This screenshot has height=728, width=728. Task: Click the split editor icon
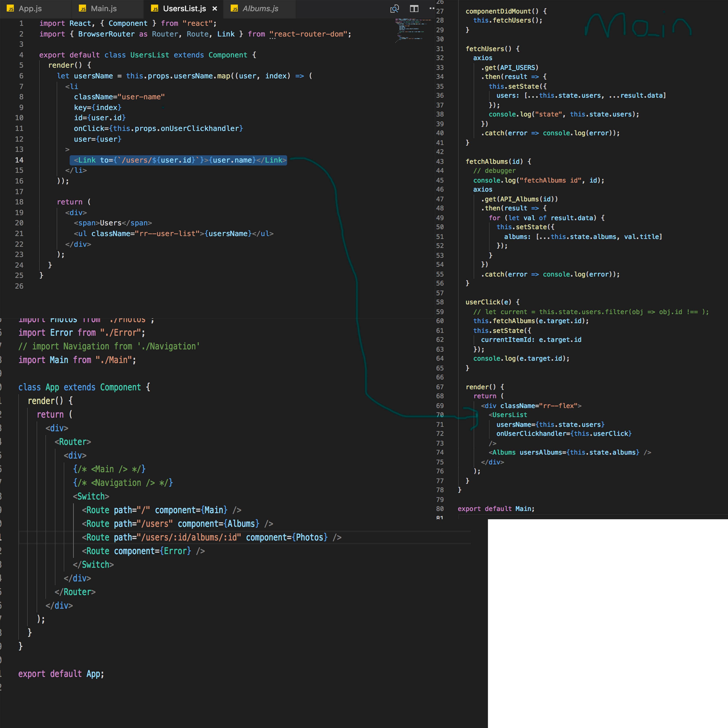pyautogui.click(x=414, y=9)
